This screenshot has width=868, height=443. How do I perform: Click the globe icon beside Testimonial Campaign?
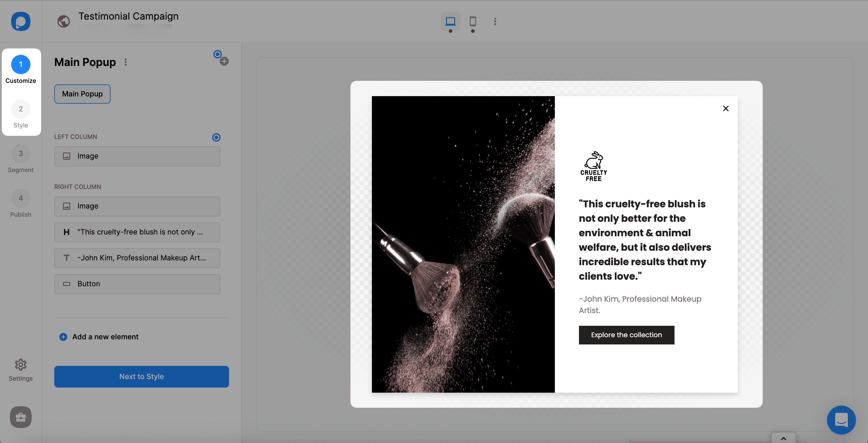point(64,21)
